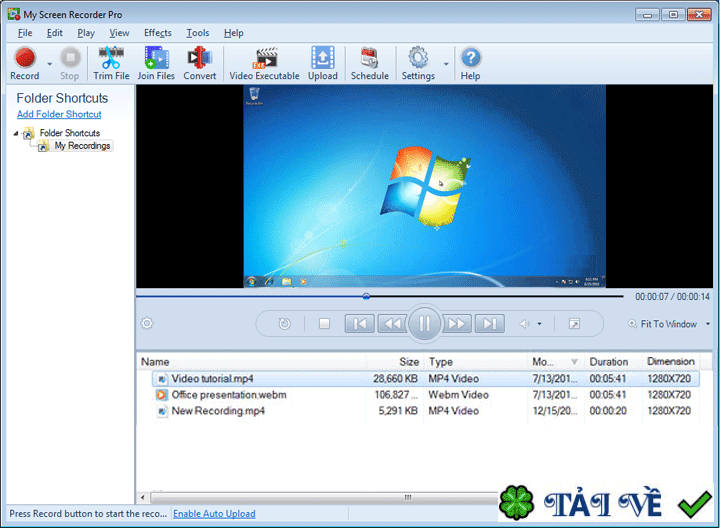
Task: Open the Record button dropdown arrow
Action: [50, 64]
